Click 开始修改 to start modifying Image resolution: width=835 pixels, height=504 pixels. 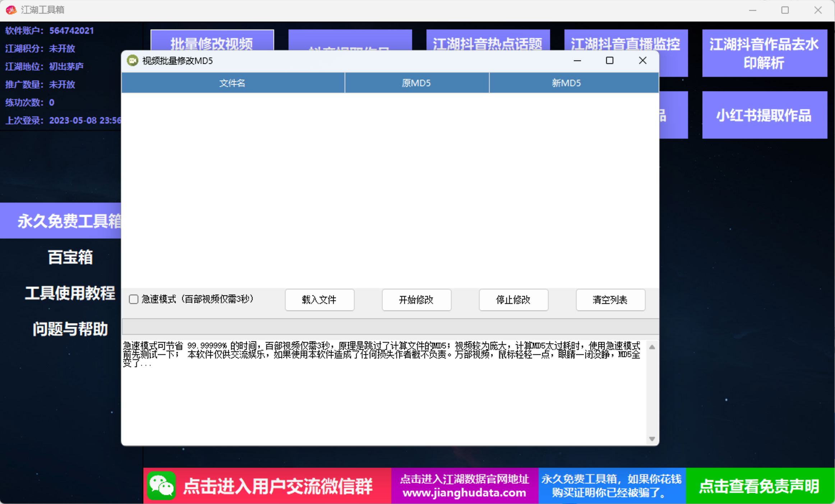pyautogui.click(x=416, y=300)
